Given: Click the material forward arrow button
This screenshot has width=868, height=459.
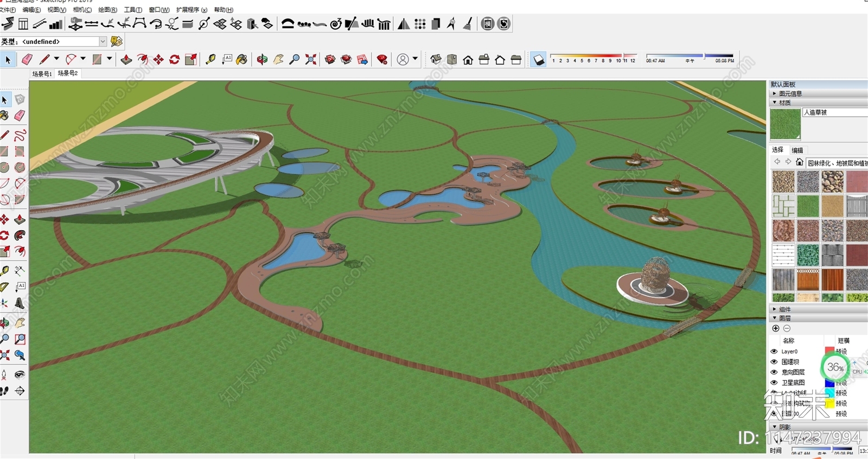Looking at the screenshot, I should [788, 162].
